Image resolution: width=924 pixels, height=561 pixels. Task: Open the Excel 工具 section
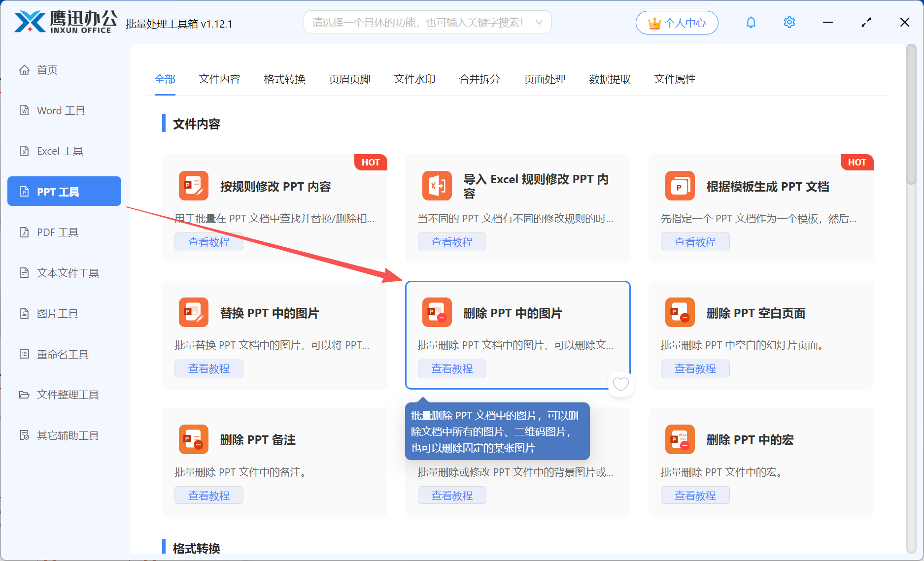coord(59,151)
